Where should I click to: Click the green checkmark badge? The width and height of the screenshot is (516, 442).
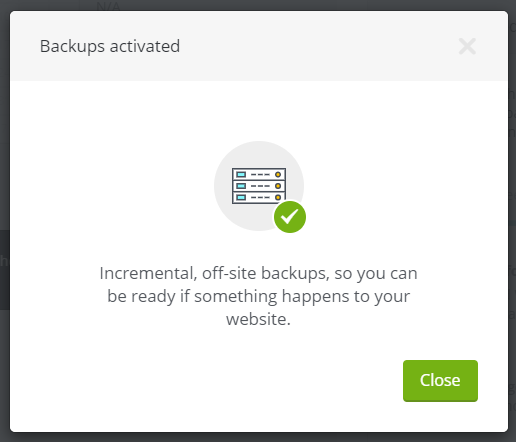click(x=290, y=217)
